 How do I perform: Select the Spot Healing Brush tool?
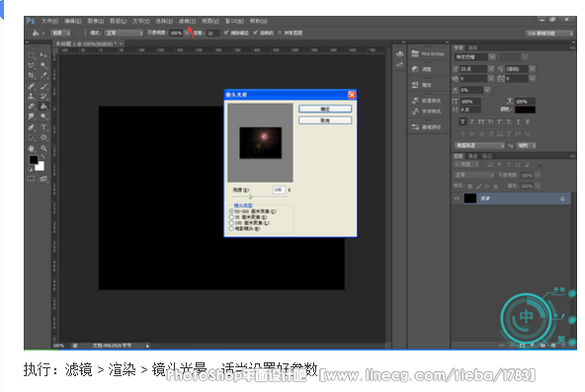pos(32,87)
